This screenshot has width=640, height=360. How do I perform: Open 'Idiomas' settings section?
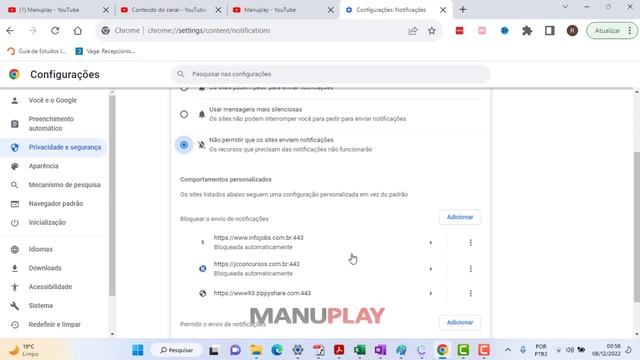[53, 249]
